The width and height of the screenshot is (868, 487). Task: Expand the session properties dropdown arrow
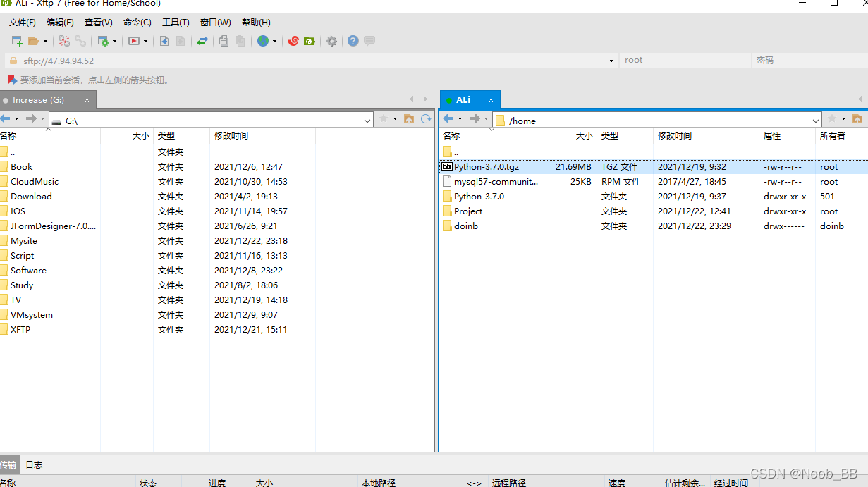coord(115,41)
